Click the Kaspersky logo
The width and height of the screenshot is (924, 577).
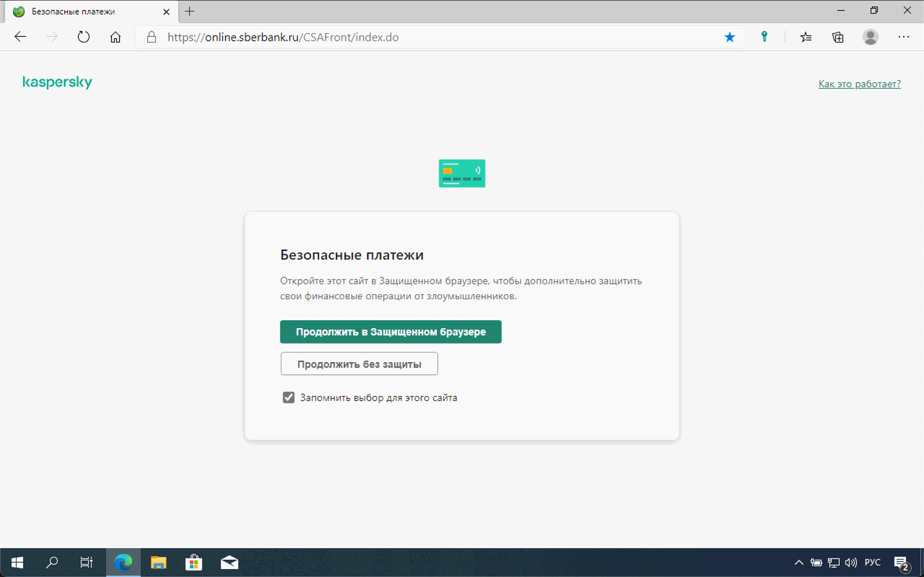tap(57, 83)
